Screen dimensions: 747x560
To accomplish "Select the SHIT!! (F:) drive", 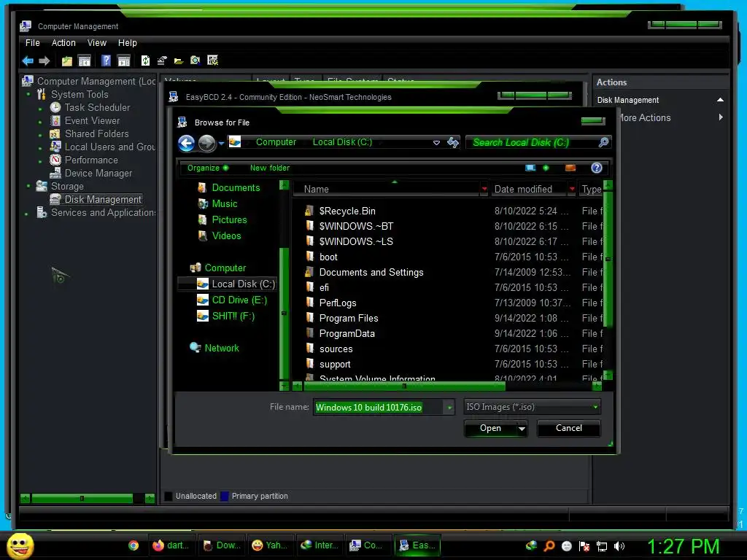I will point(233,316).
